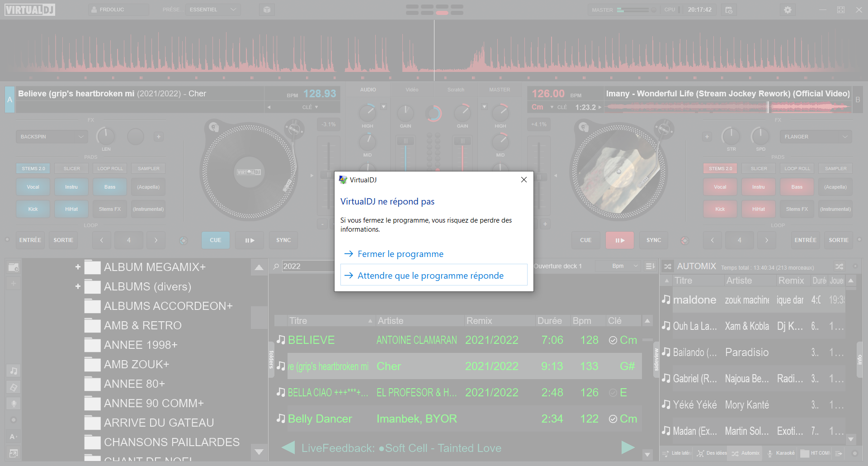Toggle deck B Vocal stem pad

coord(720,187)
